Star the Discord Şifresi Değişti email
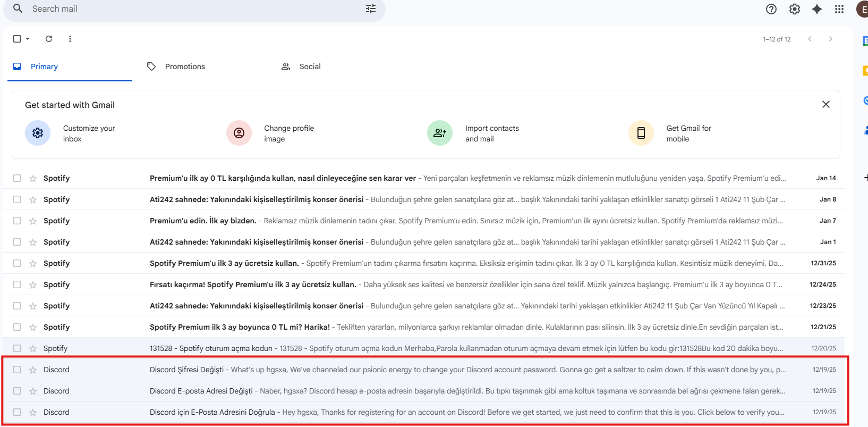Image resolution: width=868 pixels, height=427 pixels. [33, 370]
